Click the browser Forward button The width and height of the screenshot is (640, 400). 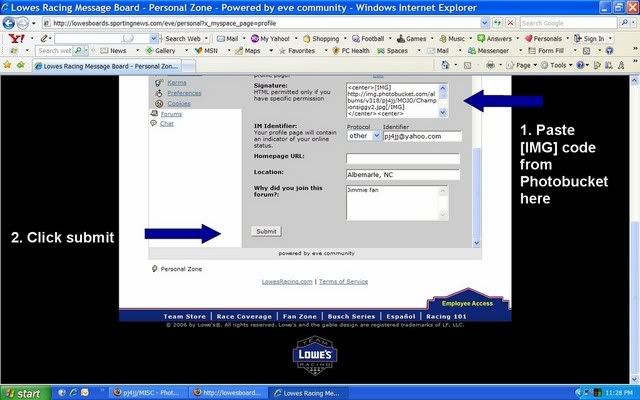(x=23, y=23)
